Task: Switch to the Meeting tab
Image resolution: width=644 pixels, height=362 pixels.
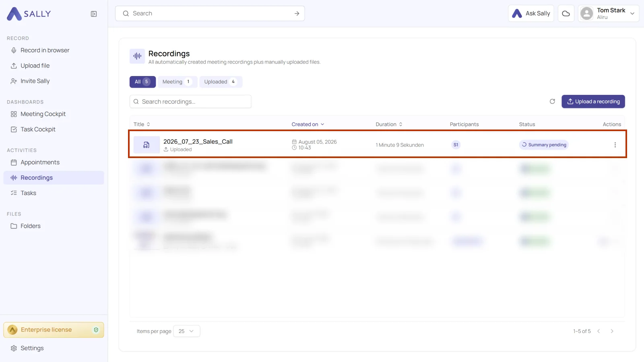Action: tap(178, 82)
